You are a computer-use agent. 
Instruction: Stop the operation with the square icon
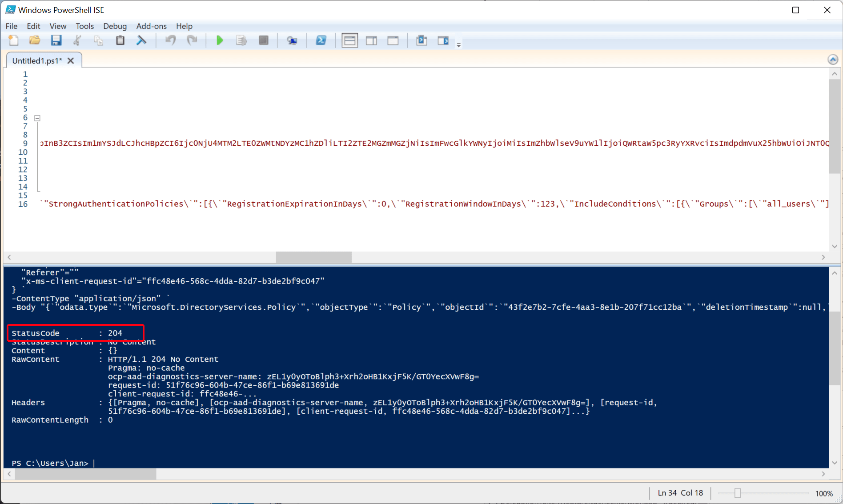click(x=264, y=40)
